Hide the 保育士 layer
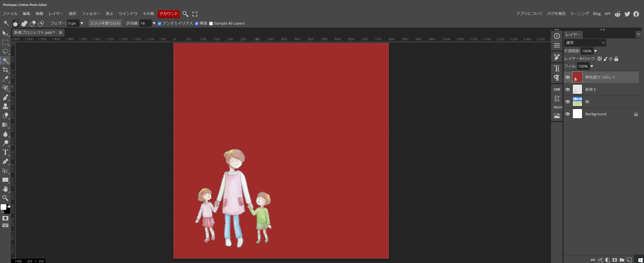The height and width of the screenshot is (263, 644). point(567,90)
